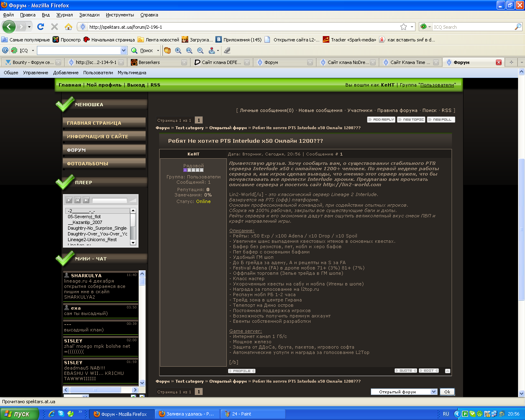Click the eraser highlighter icon in toolbar

point(227,50)
